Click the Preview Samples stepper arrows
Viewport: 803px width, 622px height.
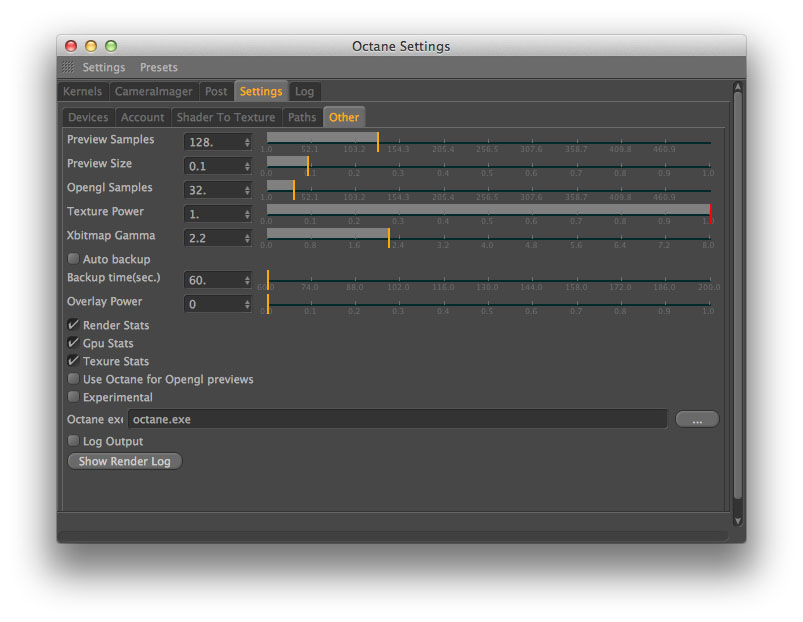click(x=247, y=142)
